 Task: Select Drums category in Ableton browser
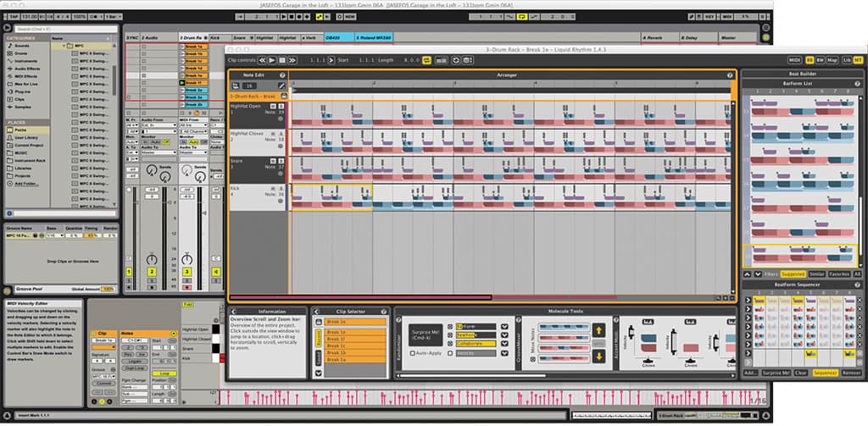coord(22,53)
